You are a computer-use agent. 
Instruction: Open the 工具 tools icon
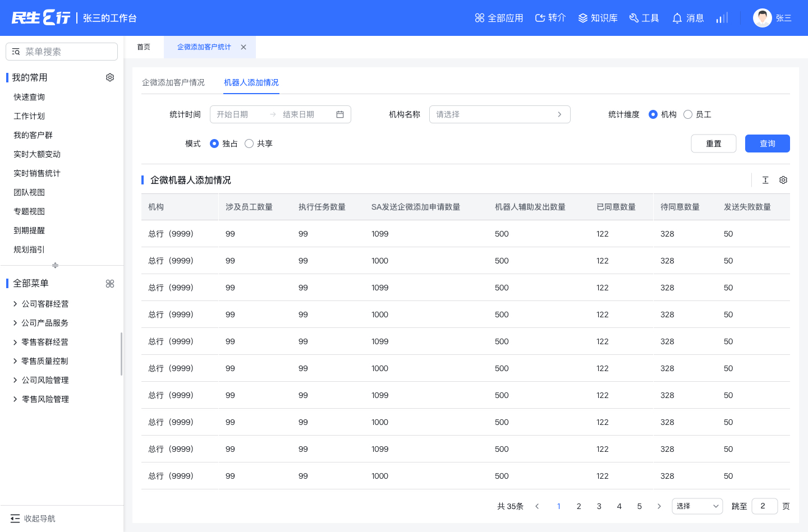tap(634, 18)
